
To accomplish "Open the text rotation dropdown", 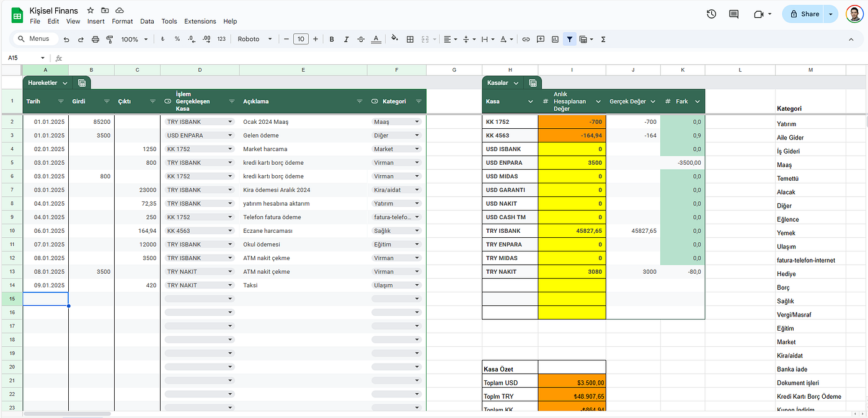I will pyautogui.click(x=505, y=39).
